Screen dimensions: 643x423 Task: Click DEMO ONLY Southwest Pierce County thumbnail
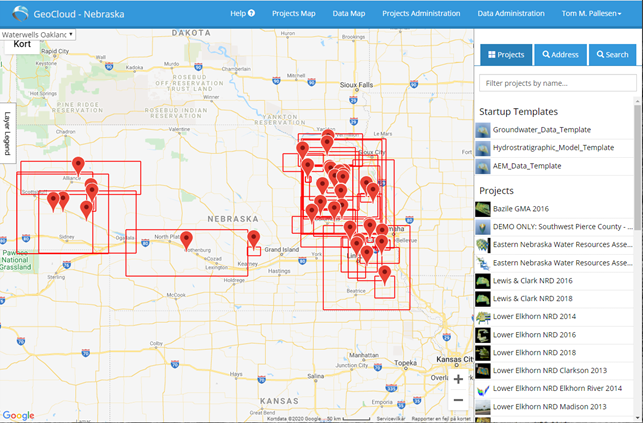(483, 227)
